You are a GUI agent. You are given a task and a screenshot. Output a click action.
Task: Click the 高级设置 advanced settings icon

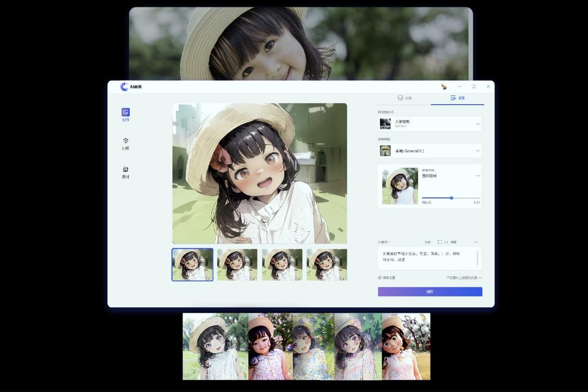380,278
